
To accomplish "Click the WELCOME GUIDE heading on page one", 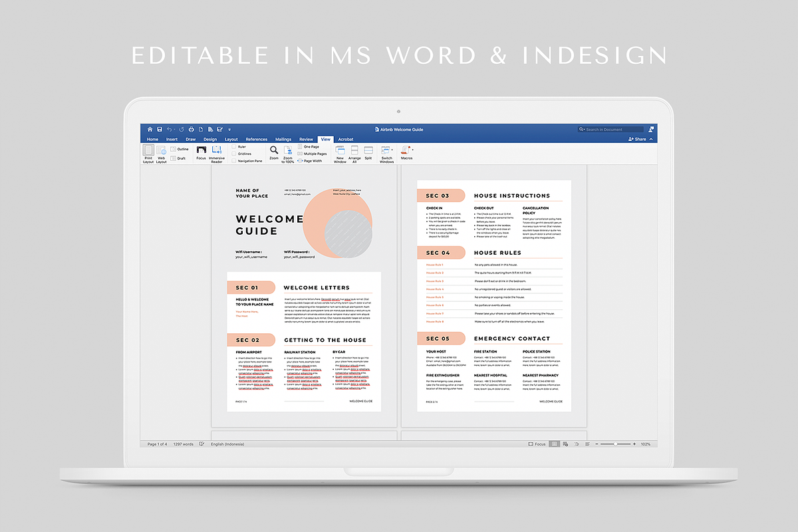I will click(269, 225).
